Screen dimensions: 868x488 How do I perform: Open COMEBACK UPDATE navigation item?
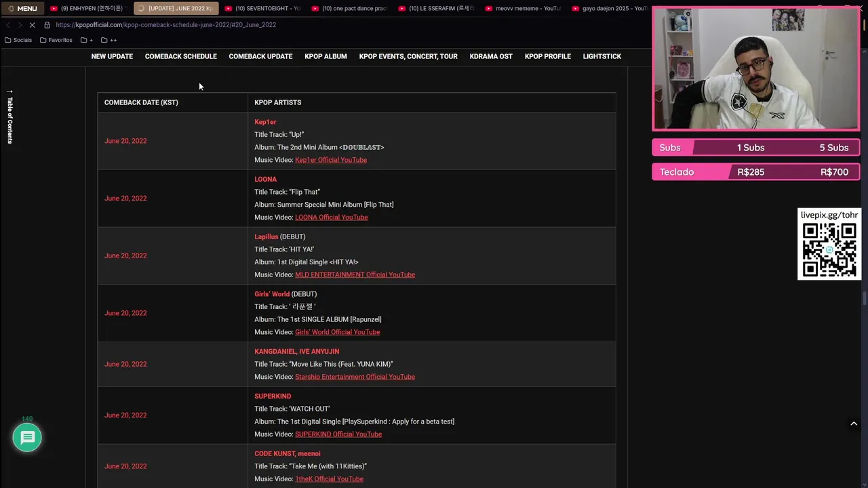click(260, 56)
